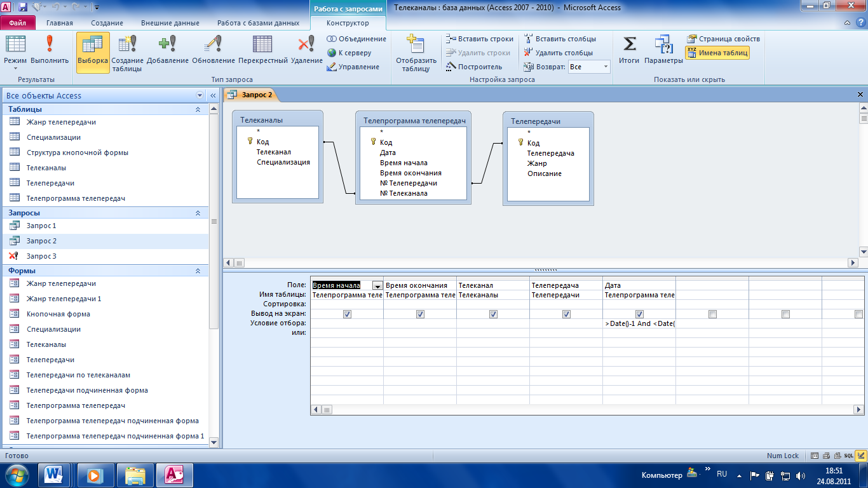
Task: Check display box in first empty column
Action: (712, 314)
